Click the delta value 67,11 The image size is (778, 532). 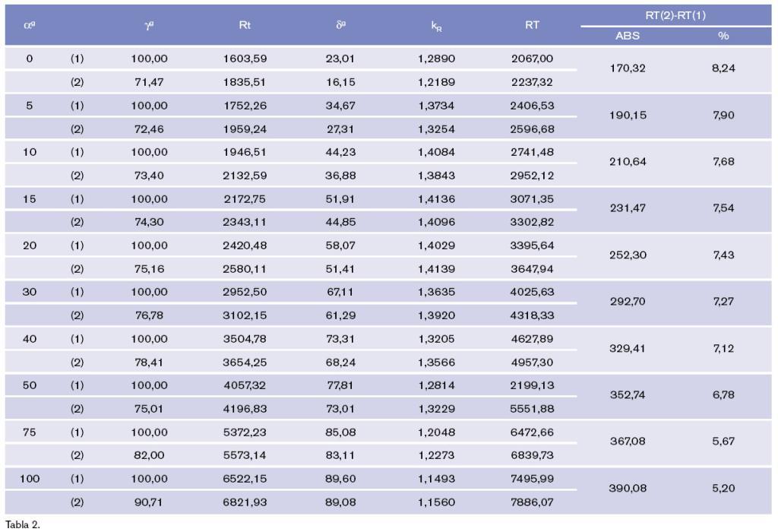340,292
